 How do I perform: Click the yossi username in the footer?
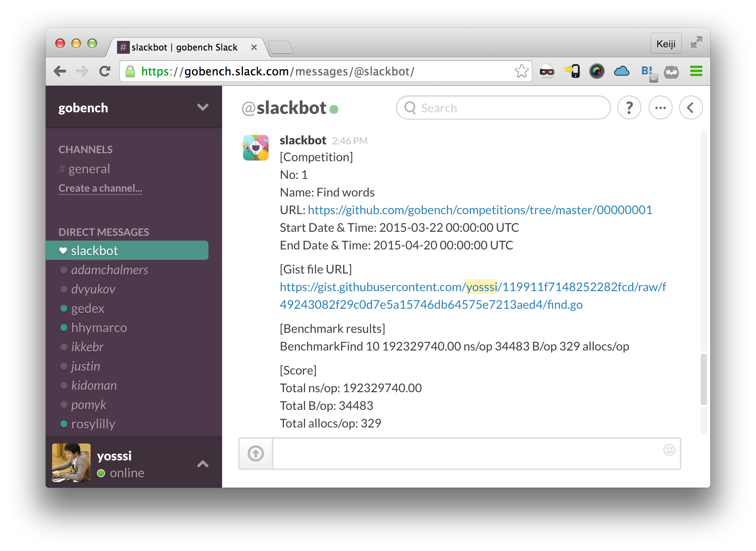pyautogui.click(x=114, y=456)
